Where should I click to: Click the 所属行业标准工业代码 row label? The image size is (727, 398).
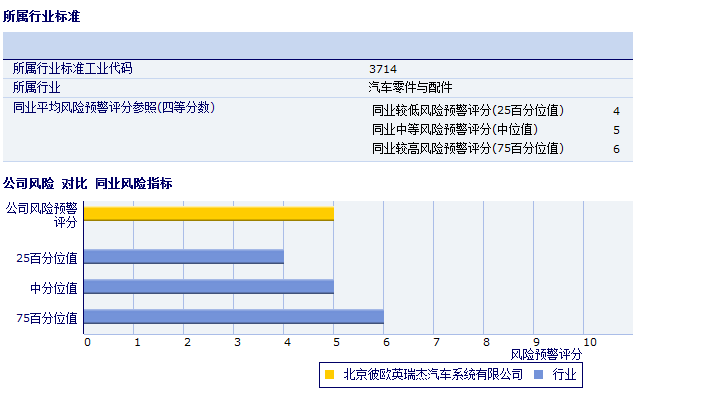(72, 69)
